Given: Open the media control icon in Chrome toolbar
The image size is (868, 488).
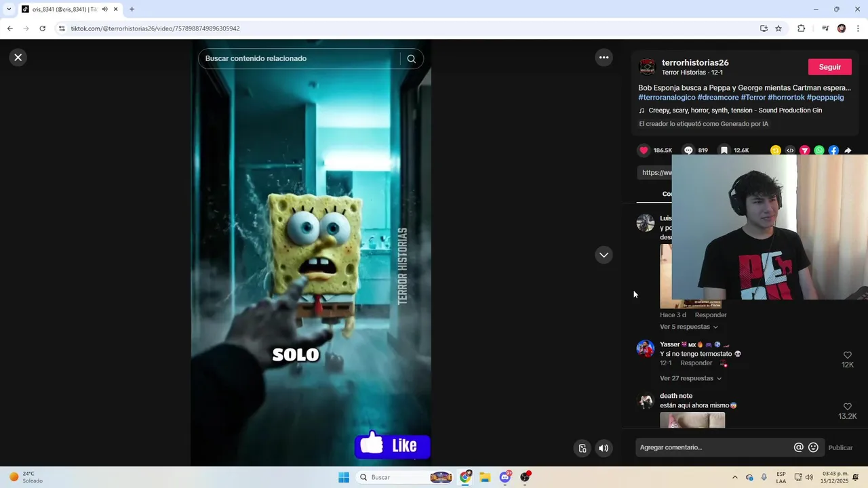Looking at the screenshot, I should 825,28.
